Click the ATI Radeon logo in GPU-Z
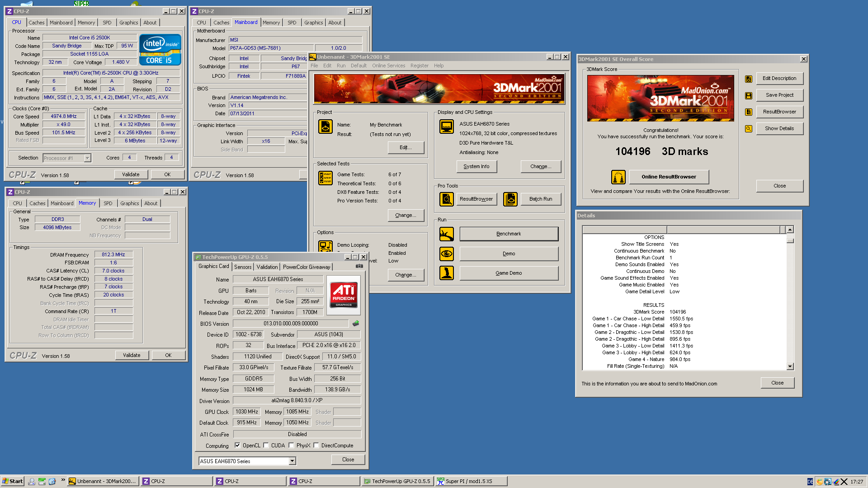Screen dimensions: 868x488 (x=344, y=295)
